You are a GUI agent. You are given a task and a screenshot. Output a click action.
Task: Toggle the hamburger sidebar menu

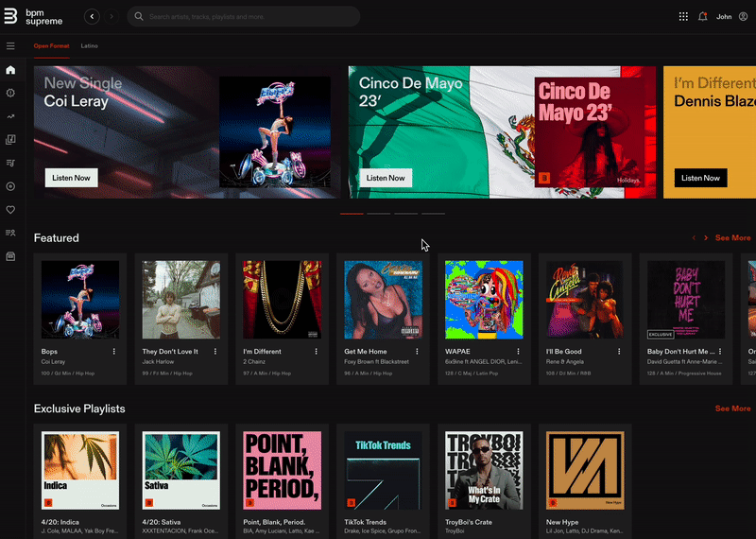point(10,45)
